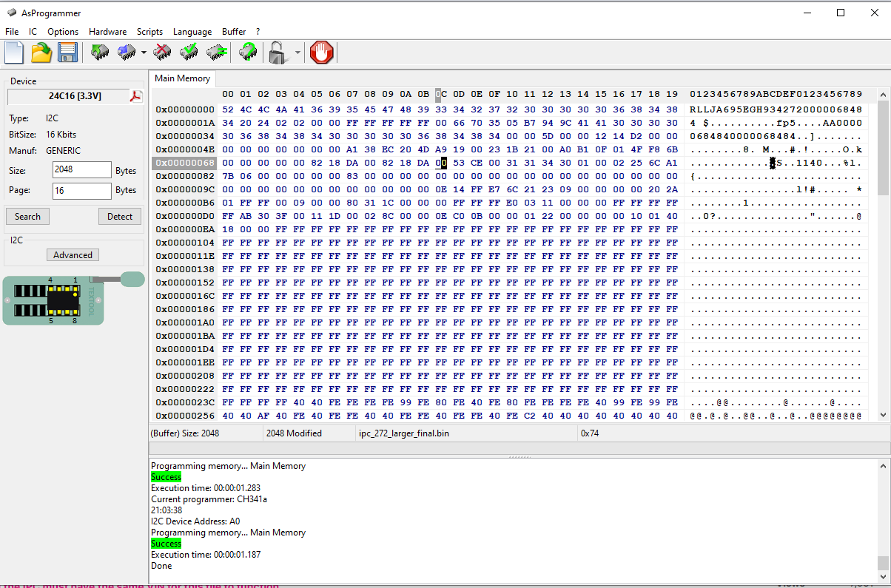The image size is (891, 588).
Task: Click the Search button
Action: coord(27,216)
